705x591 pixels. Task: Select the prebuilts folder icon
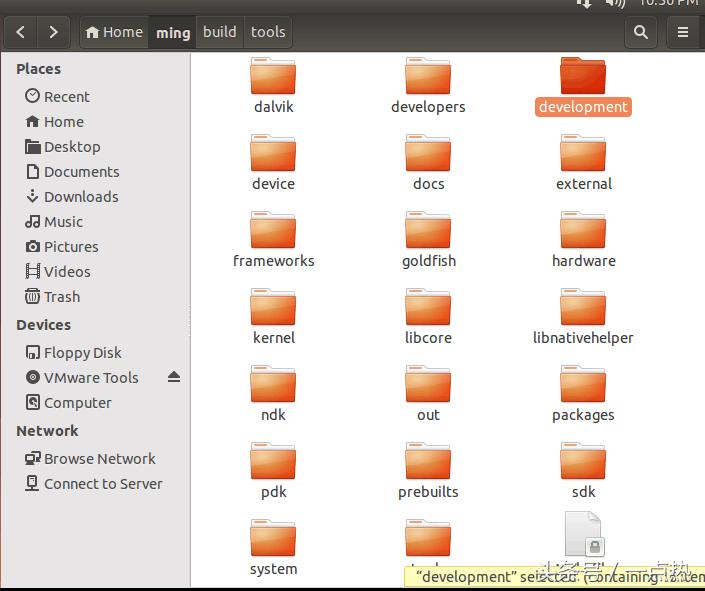[x=428, y=461]
